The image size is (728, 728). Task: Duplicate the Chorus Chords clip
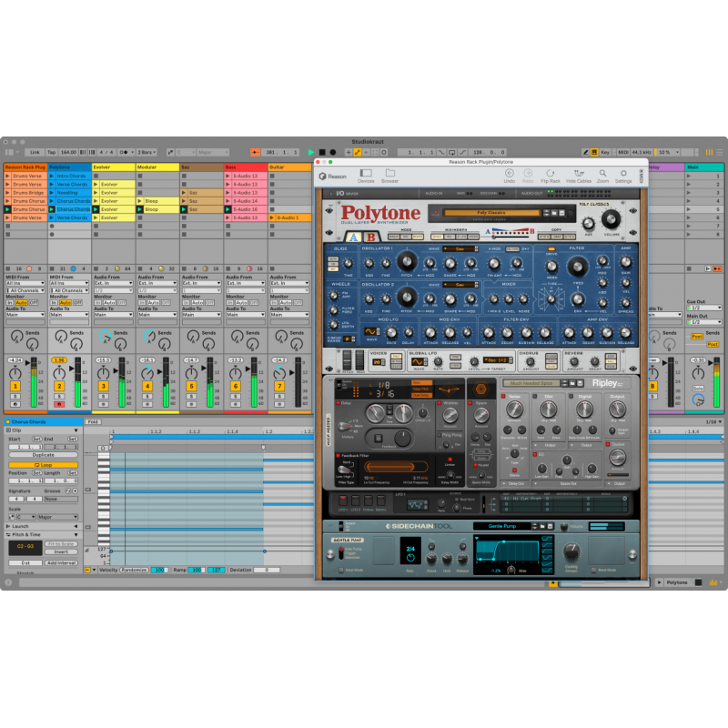click(x=42, y=453)
